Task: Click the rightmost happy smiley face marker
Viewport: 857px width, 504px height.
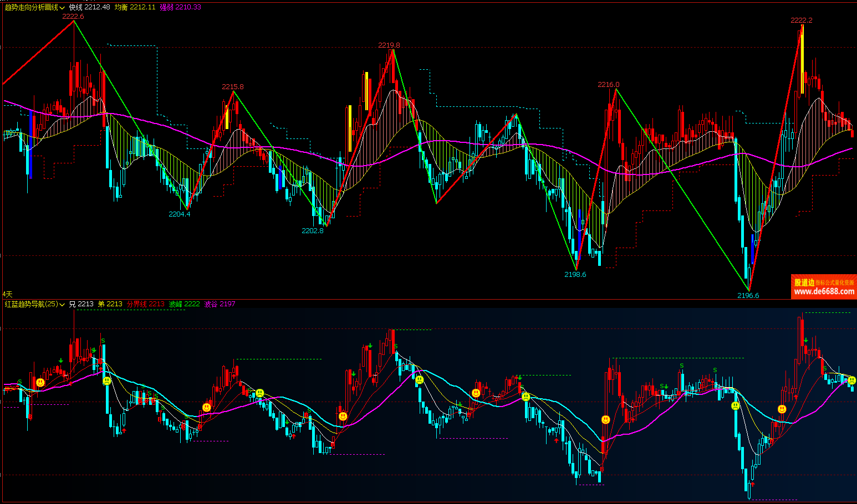Action: click(782, 409)
